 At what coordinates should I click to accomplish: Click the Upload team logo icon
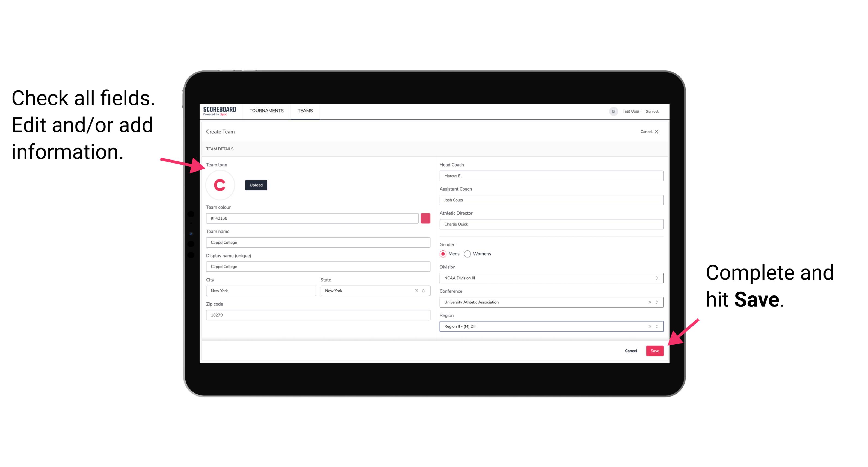[x=256, y=185]
